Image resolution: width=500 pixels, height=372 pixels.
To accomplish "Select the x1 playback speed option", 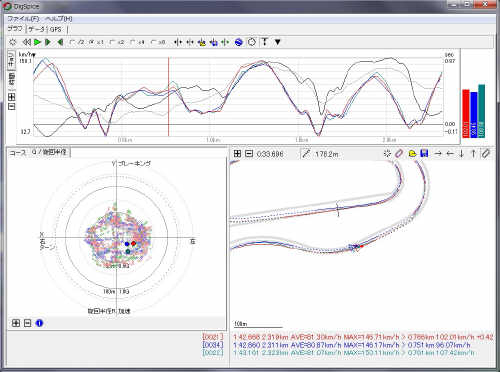I will 97,42.
